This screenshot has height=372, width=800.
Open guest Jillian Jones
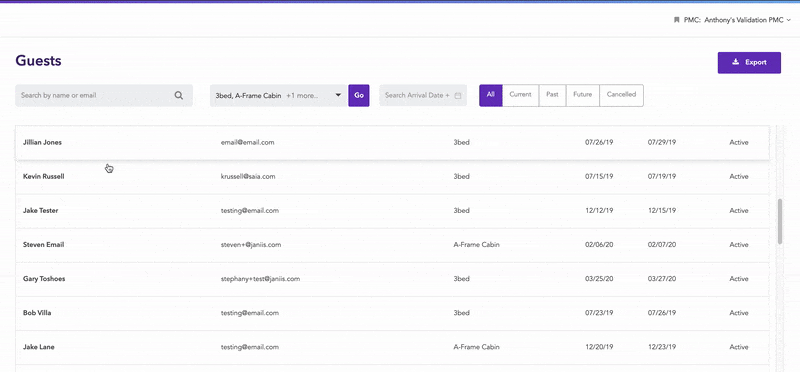392,142
